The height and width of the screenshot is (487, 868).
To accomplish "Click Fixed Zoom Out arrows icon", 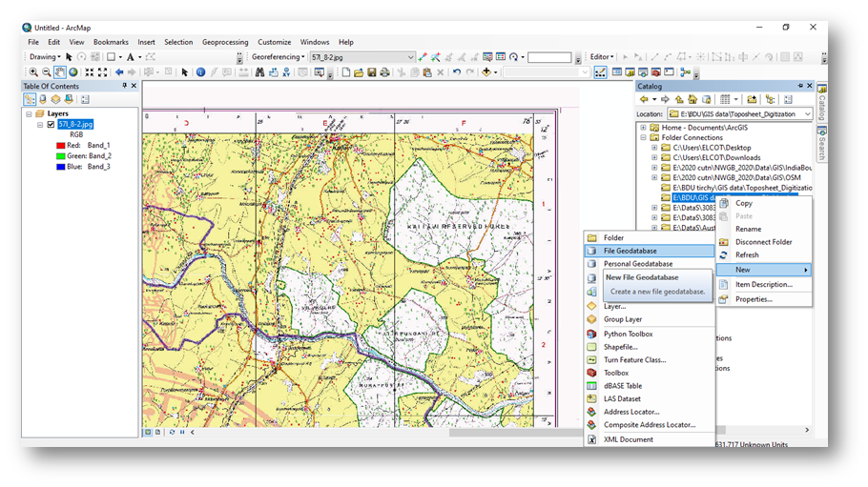I will (102, 71).
